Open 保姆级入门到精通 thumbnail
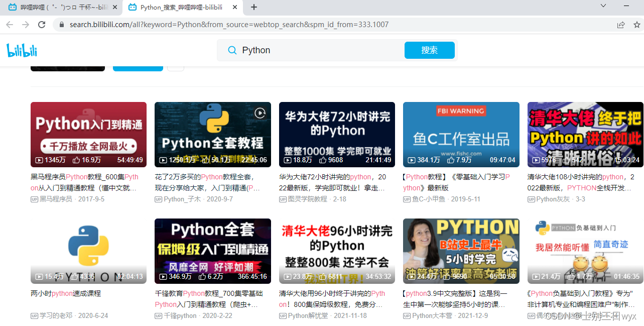 tap(213, 251)
